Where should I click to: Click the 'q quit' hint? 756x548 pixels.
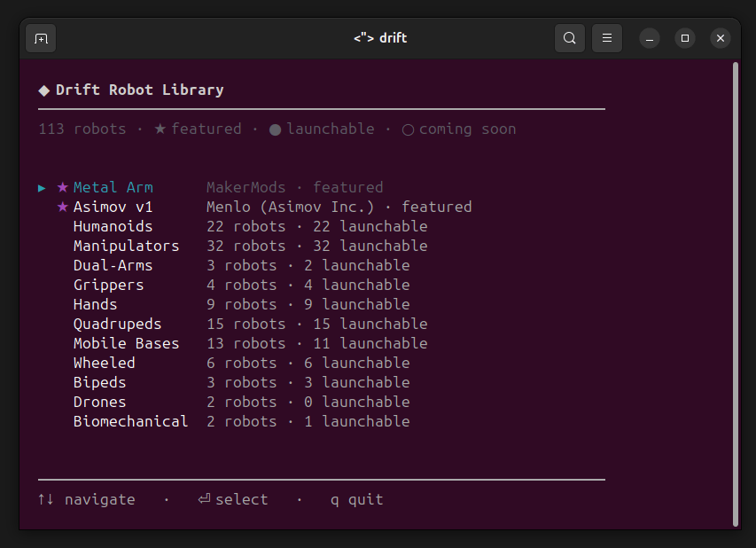pyautogui.click(x=357, y=500)
